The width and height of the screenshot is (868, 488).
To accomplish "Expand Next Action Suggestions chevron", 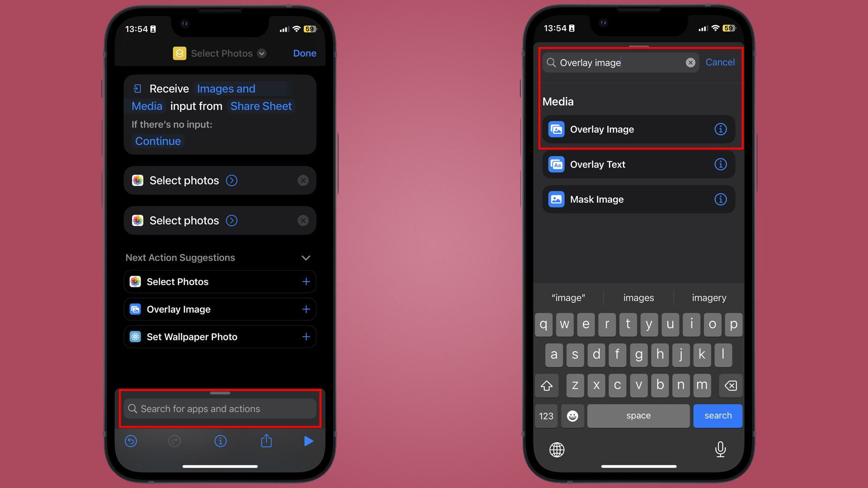I will 306,257.
